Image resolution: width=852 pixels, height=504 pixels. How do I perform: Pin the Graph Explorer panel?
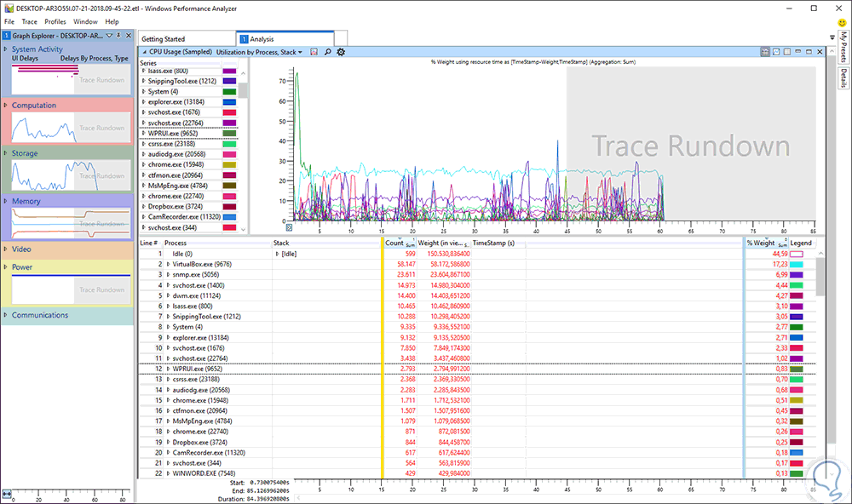click(119, 36)
